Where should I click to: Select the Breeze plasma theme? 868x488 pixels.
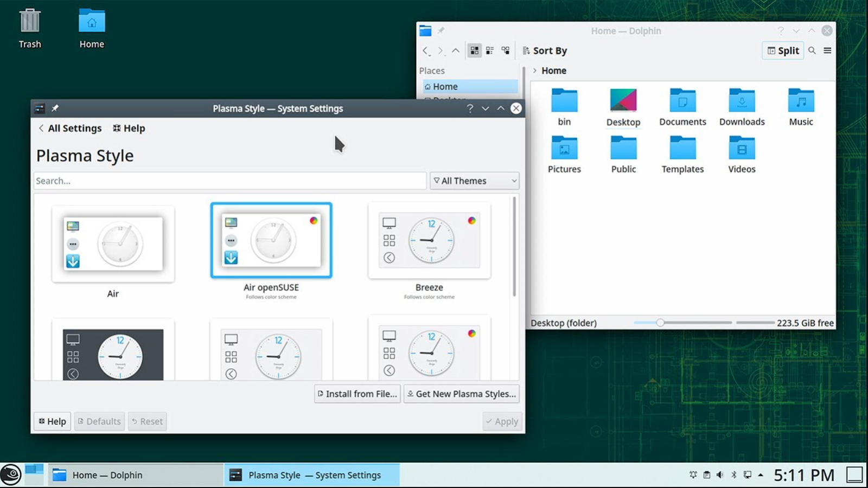429,250
